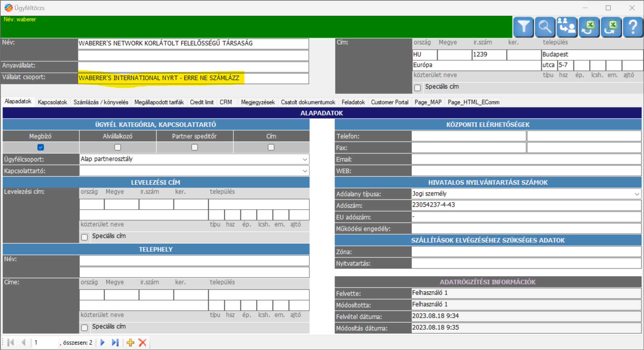Click the Email input field
Screen dimensions: 644x350
(x=526, y=159)
